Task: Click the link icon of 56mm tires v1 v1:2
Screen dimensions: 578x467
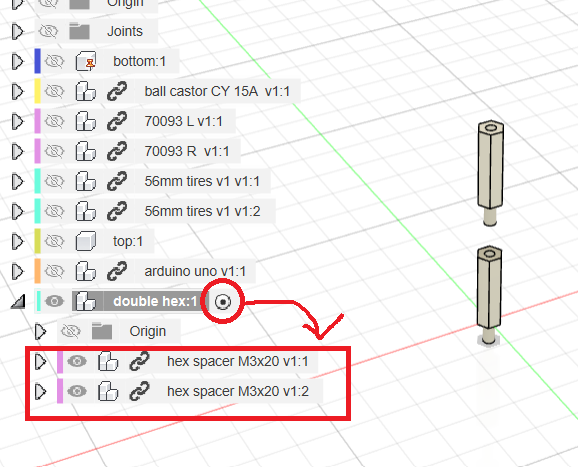Action: pos(117,212)
